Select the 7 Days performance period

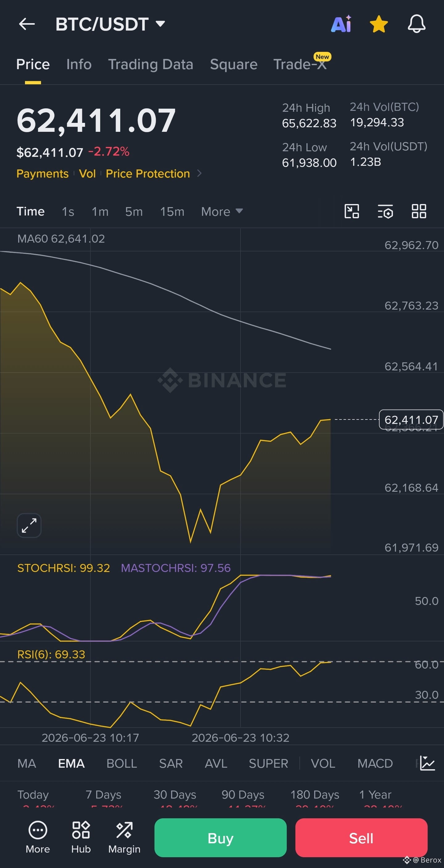point(103,794)
